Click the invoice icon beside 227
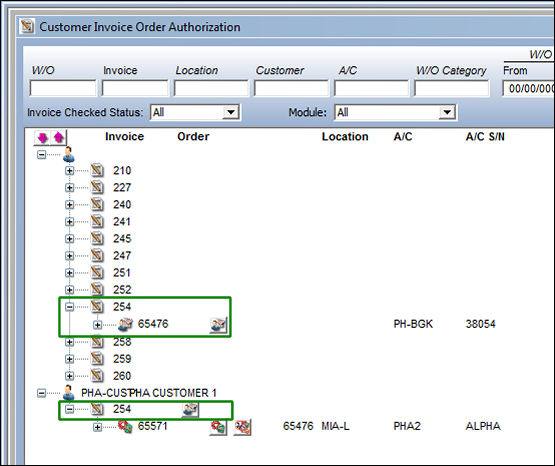The height and width of the screenshot is (466, 555). [x=97, y=187]
